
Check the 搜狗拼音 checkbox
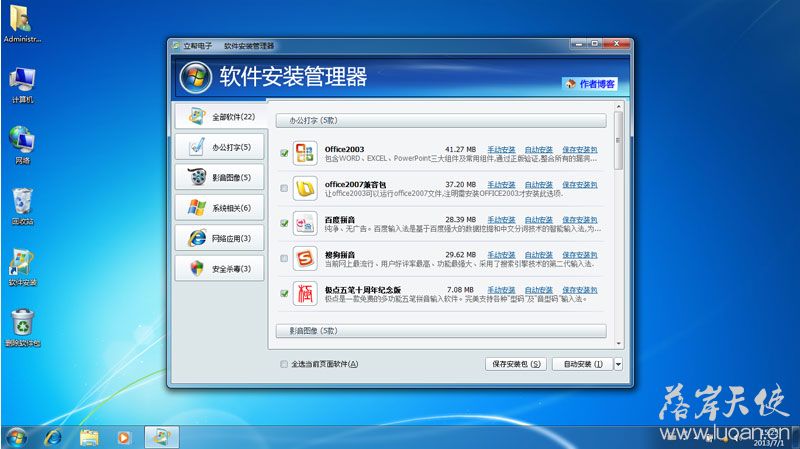tap(284, 258)
